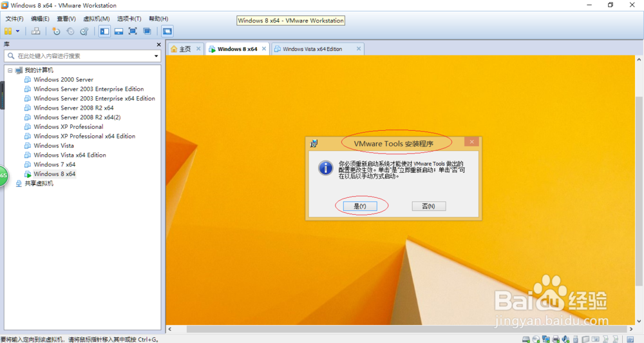Switch to Unity mode via toolbar icon
The width and height of the screenshot is (644, 343).
pos(147,31)
